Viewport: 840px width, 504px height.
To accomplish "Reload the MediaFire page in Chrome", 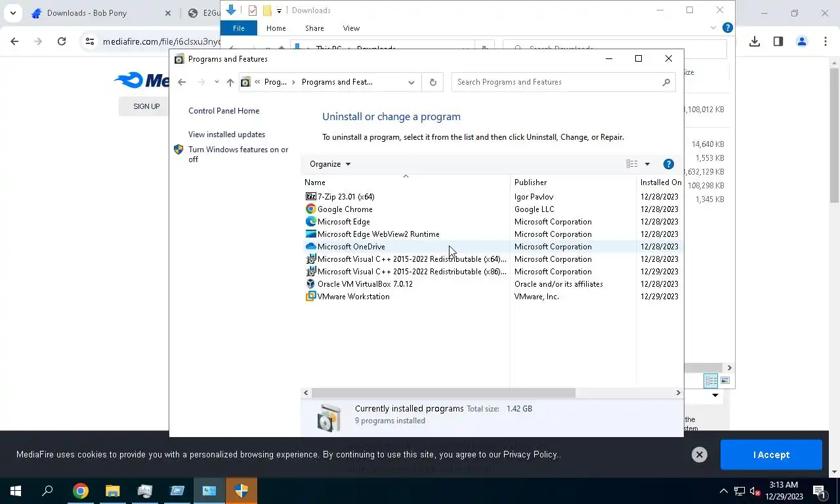I will coord(62,41).
